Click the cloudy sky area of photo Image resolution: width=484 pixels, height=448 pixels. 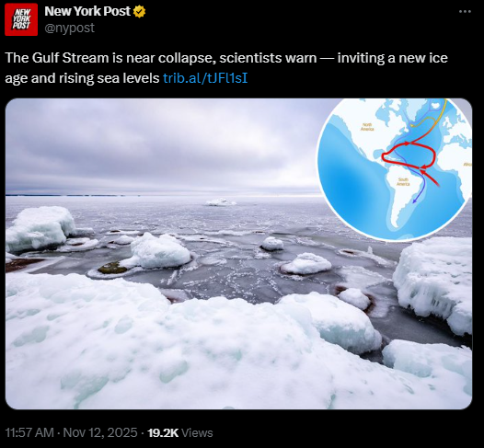[x=160, y=145]
